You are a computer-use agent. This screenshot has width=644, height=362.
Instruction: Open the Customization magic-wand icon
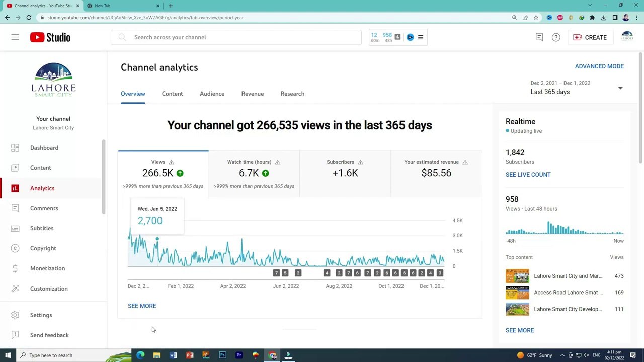coord(15,289)
